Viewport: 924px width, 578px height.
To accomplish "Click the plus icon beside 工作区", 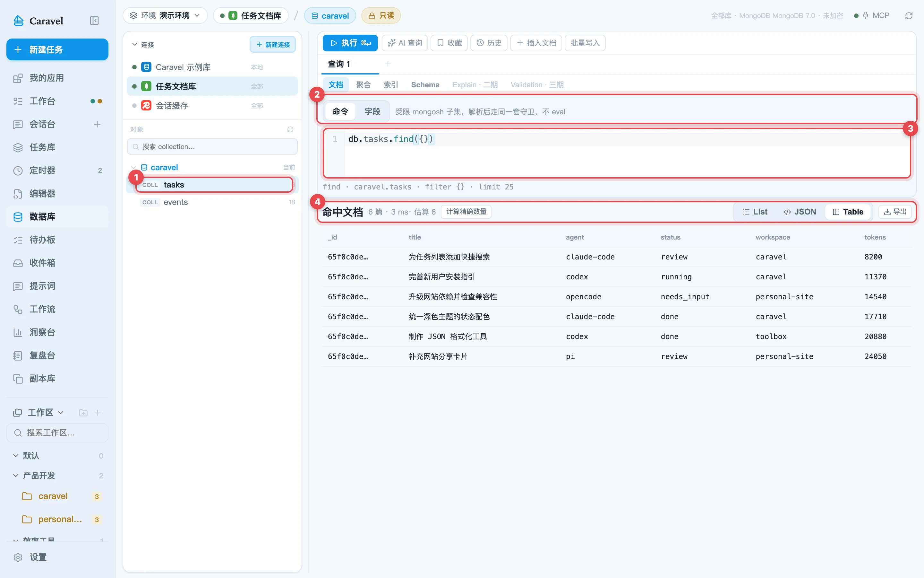I will click(x=97, y=413).
